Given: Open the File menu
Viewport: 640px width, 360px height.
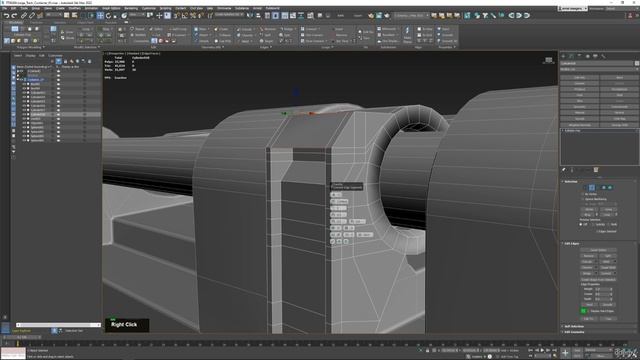Looking at the screenshot, I should (5, 8).
